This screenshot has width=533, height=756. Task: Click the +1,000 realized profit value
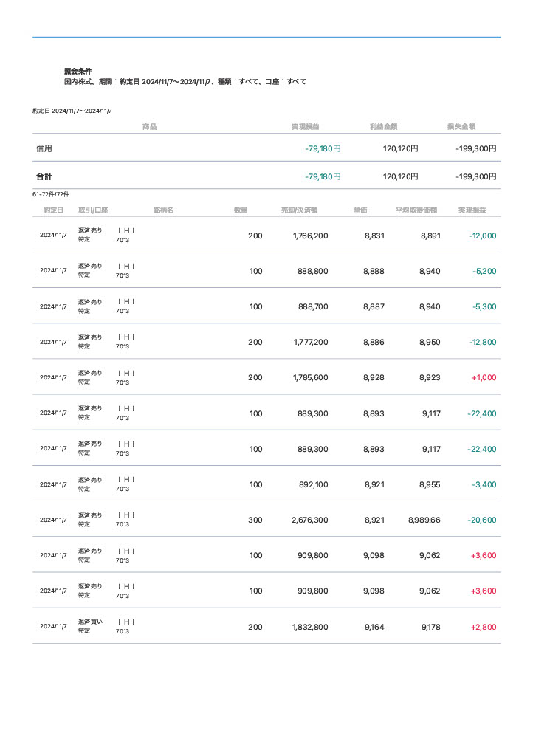pos(484,377)
